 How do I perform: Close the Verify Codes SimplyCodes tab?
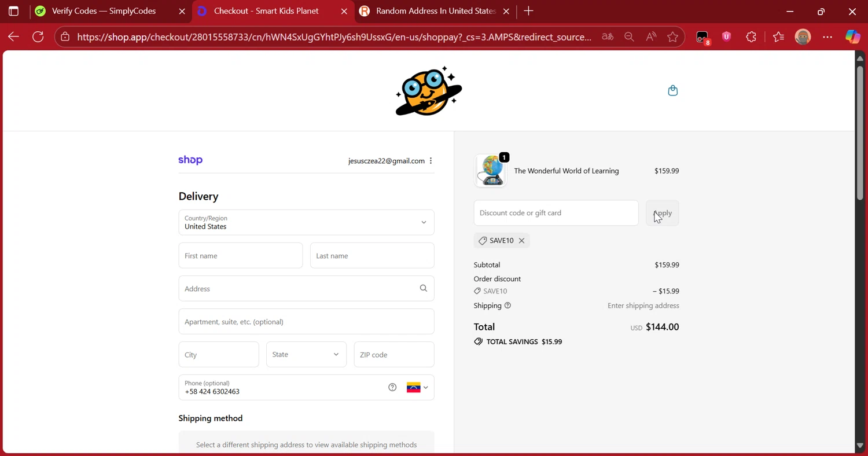[182, 11]
